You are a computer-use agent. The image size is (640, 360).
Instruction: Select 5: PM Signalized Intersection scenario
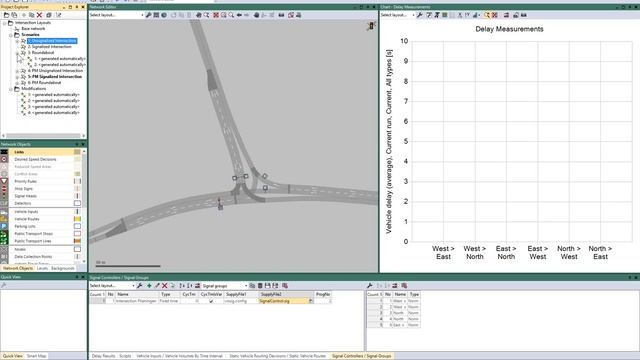coord(55,77)
